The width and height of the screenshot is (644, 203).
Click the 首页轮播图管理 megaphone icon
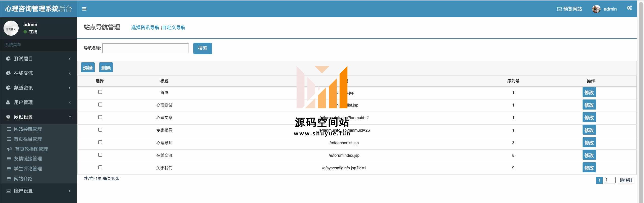point(9,149)
